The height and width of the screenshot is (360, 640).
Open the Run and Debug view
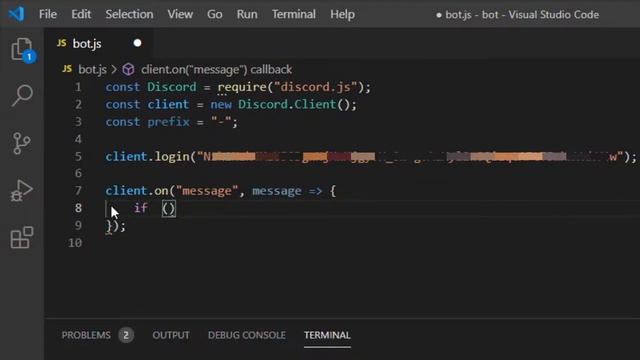[x=22, y=191]
